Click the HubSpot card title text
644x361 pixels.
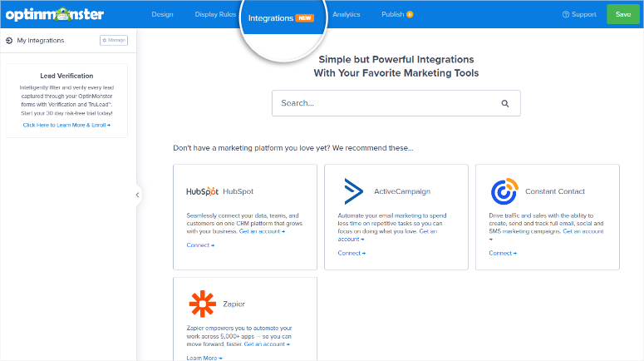coord(238,191)
